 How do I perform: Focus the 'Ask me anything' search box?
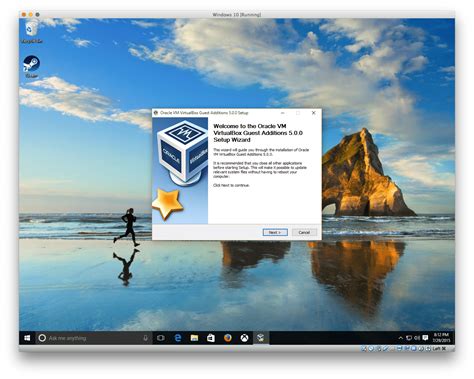point(94,338)
